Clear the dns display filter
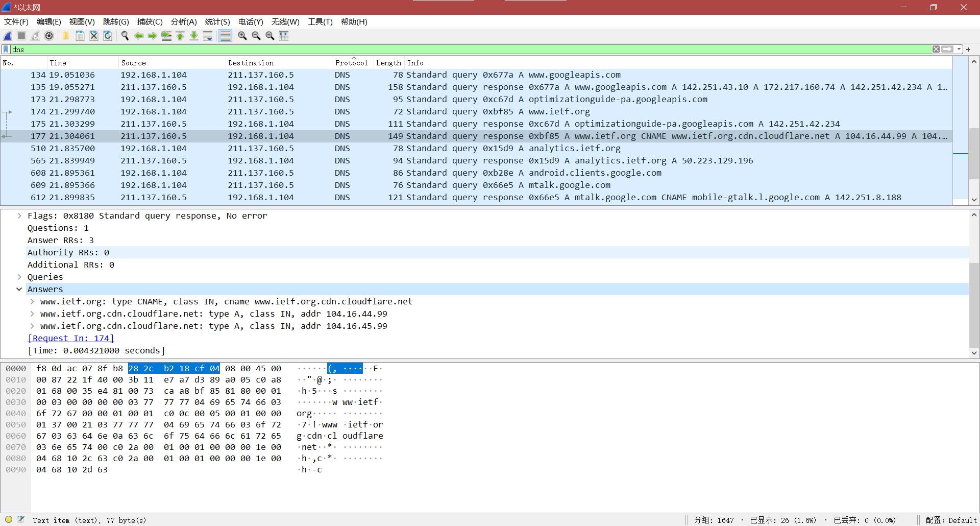This screenshot has height=526, width=980. 936,49
